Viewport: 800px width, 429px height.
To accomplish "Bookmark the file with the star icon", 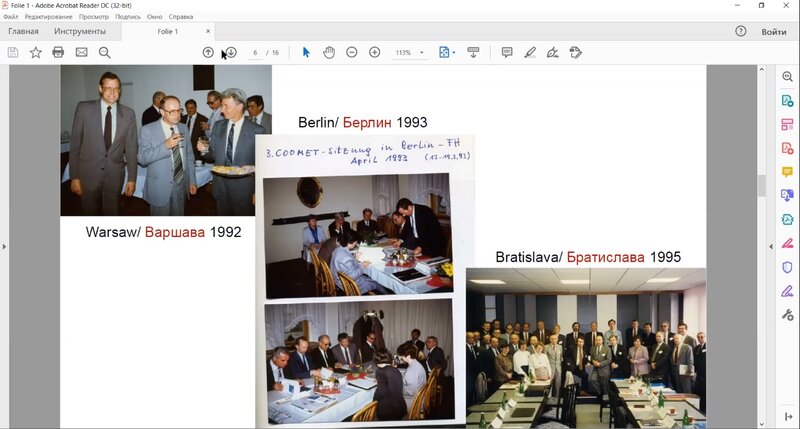I will coord(35,52).
